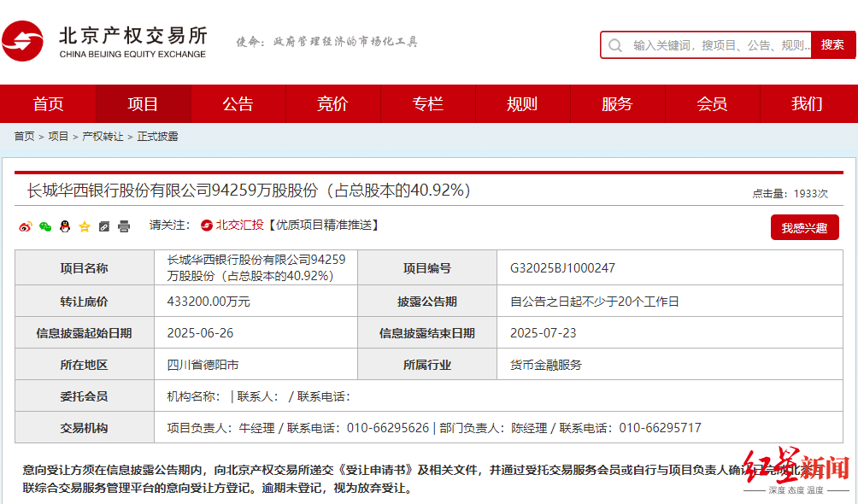Open the 会员 navigation tab

pyautogui.click(x=712, y=104)
